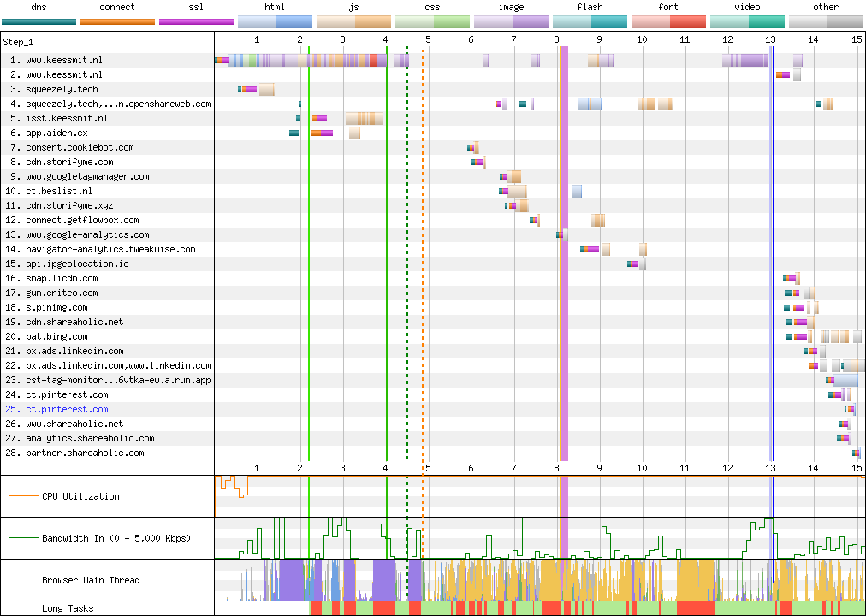
Task: Click the Long Tasks row label
Action: click(x=68, y=608)
